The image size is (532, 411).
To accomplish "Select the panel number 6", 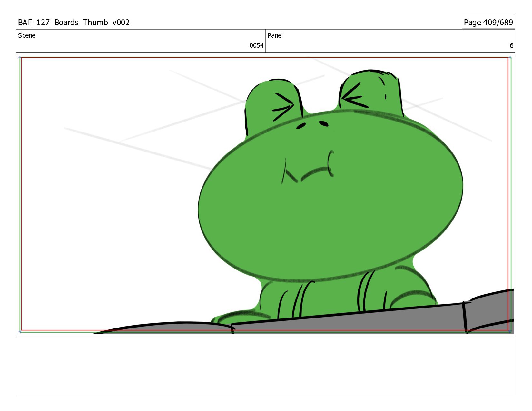I will click(511, 45).
